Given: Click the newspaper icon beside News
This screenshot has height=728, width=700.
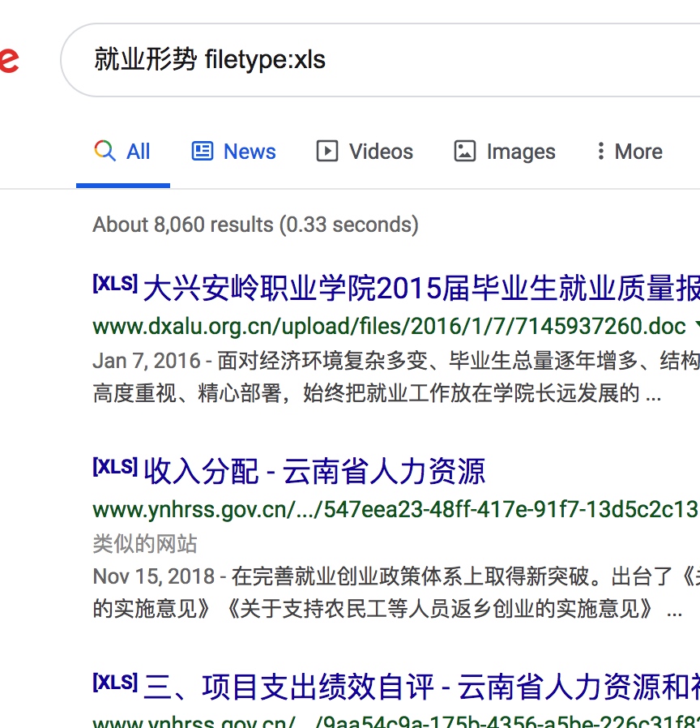Looking at the screenshot, I should (x=202, y=152).
